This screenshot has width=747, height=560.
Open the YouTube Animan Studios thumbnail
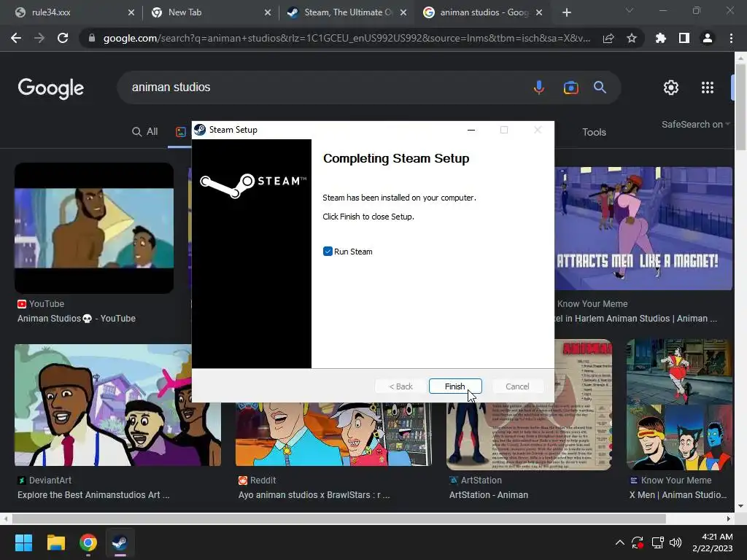pos(94,228)
